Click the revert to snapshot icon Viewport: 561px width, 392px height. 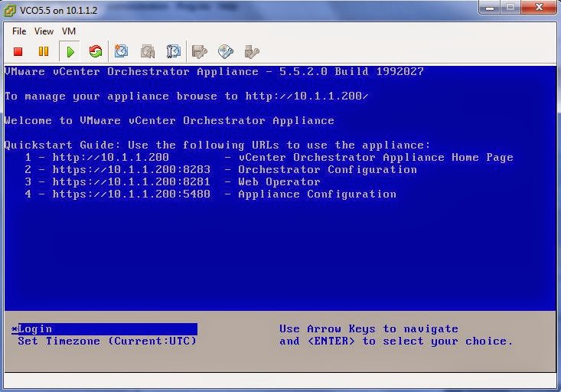click(148, 51)
